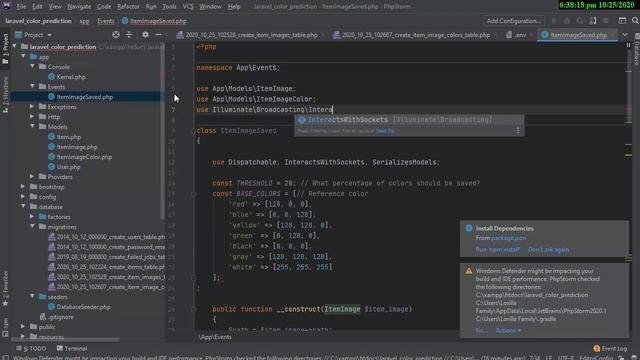The width and height of the screenshot is (640, 360).
Task: Click the Stop icon in toolbar
Action: click(606, 21)
